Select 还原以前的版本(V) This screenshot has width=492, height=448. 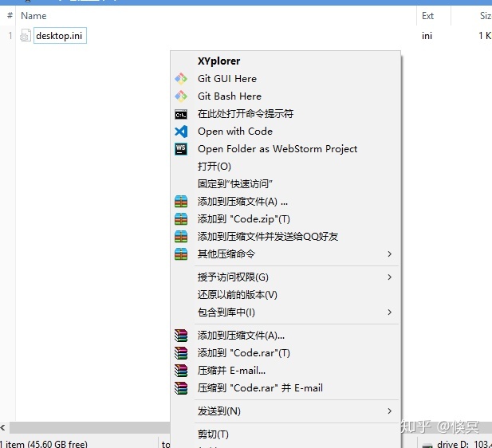click(285, 295)
